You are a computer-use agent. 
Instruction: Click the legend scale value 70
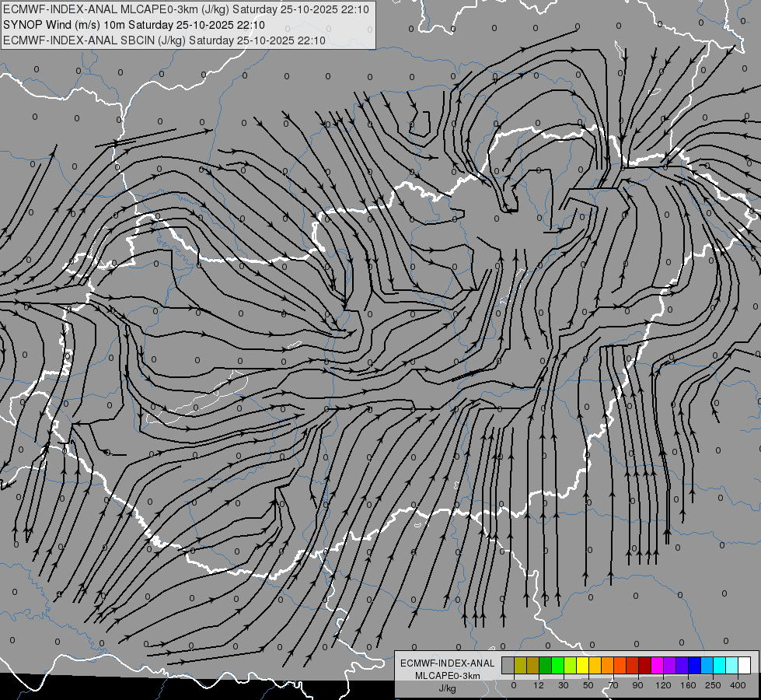click(x=613, y=685)
